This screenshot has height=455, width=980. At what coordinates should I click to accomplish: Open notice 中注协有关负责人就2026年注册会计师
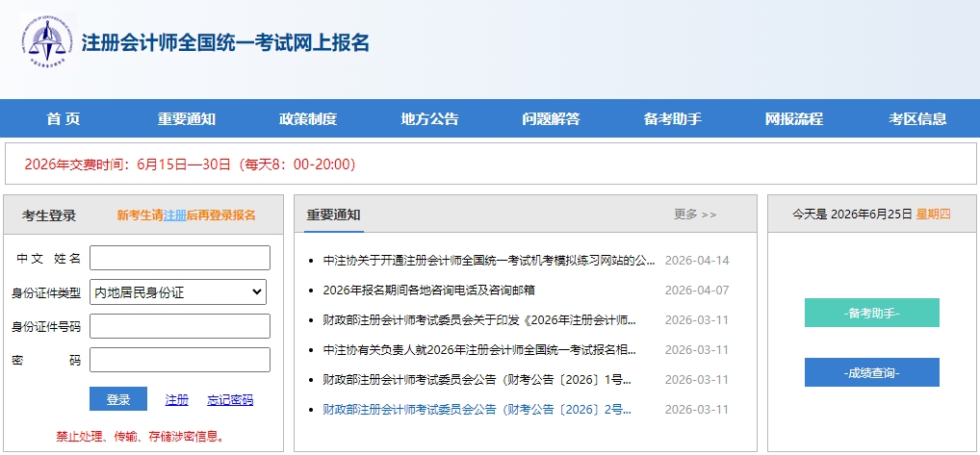pos(479,350)
